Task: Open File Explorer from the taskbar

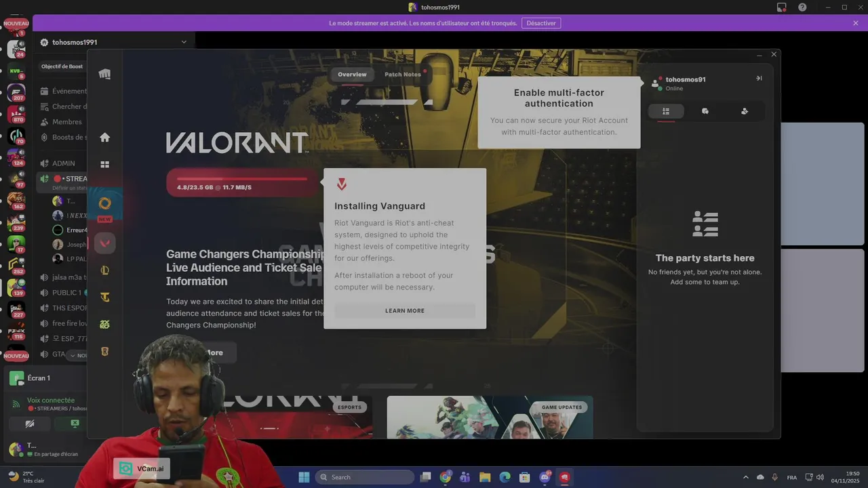Action: (485, 477)
